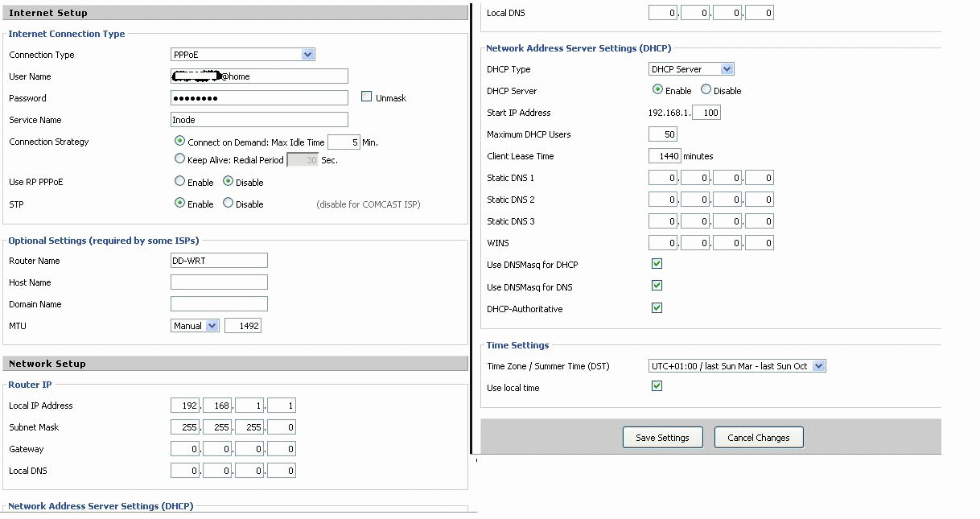The height and width of the screenshot is (519, 980).
Task: Edit the MTU value field showing 1492
Action: click(x=243, y=326)
